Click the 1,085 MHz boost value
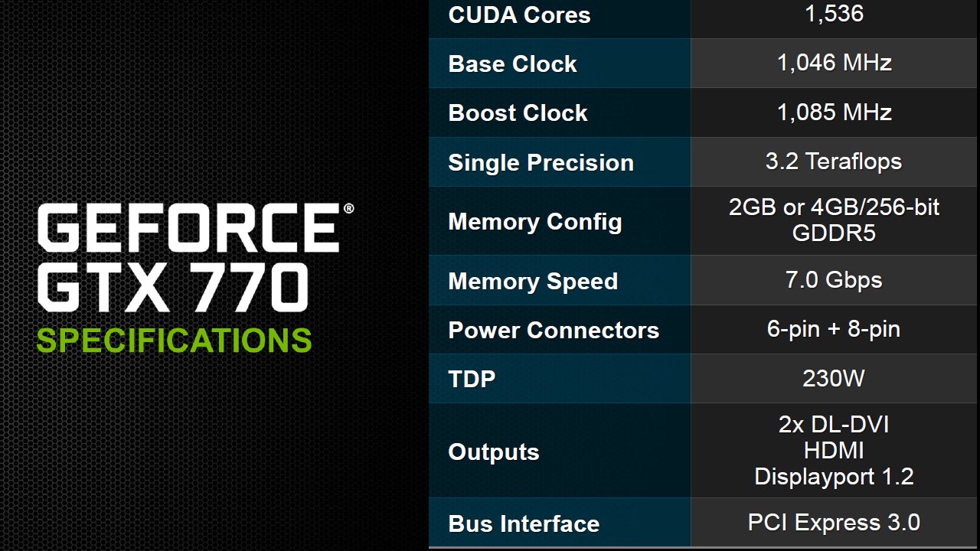This screenshot has height=551, width=980. pos(835,112)
